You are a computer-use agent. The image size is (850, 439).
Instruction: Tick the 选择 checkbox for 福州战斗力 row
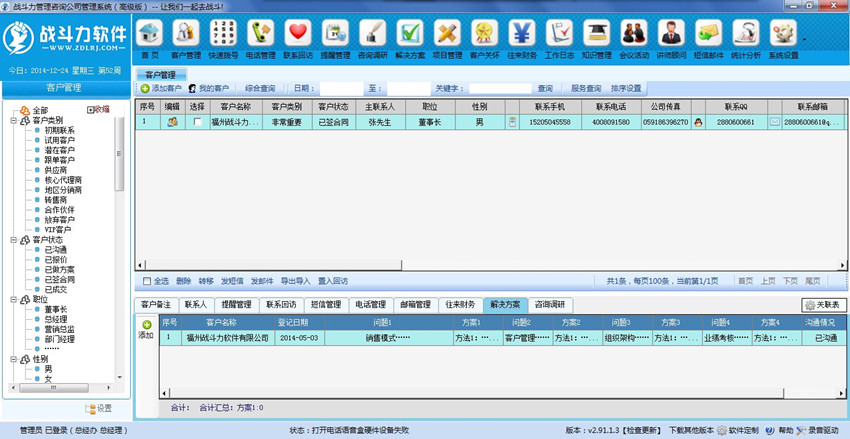[198, 122]
